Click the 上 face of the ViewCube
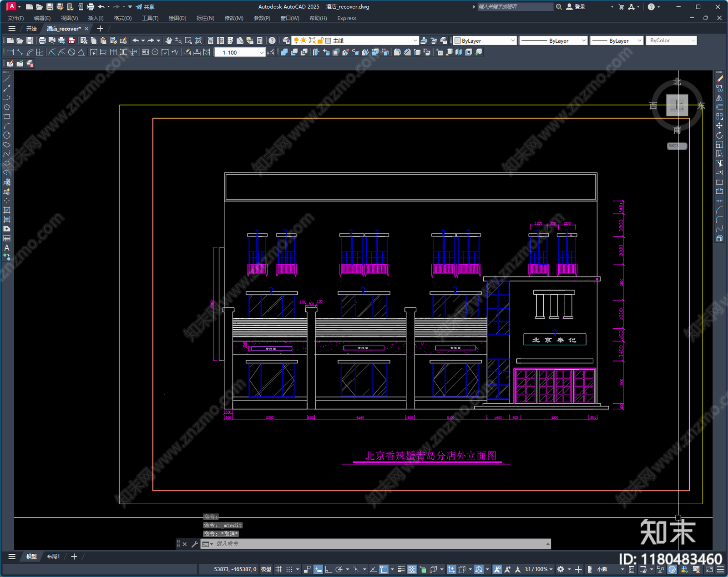The image size is (728, 577). 677,105
